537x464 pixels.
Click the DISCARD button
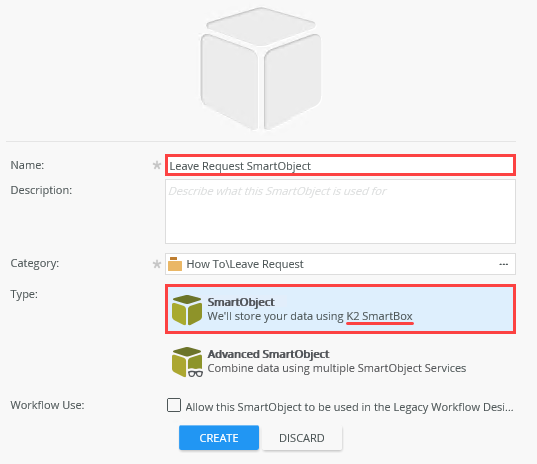click(x=302, y=438)
